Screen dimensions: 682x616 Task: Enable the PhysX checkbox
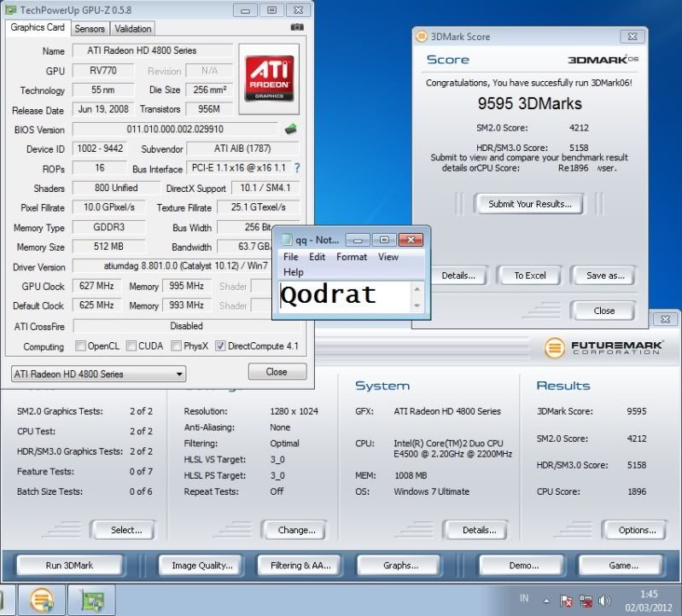(x=176, y=346)
